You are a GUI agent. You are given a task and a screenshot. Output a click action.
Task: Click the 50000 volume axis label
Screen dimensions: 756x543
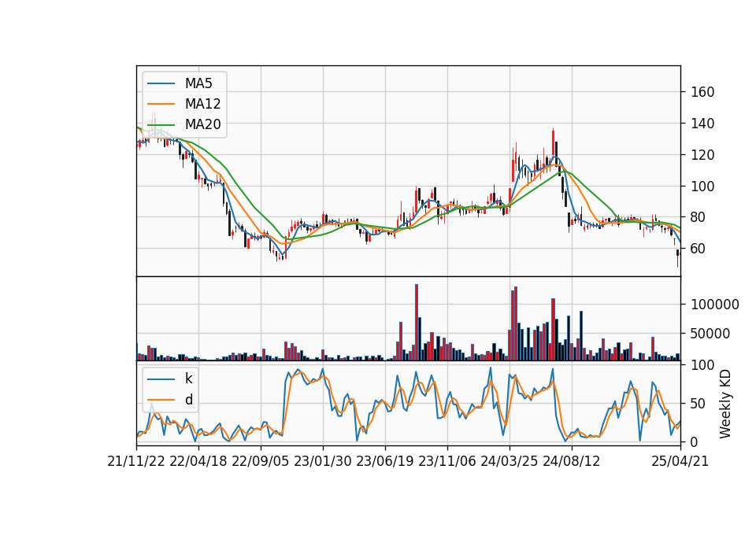[710, 334]
